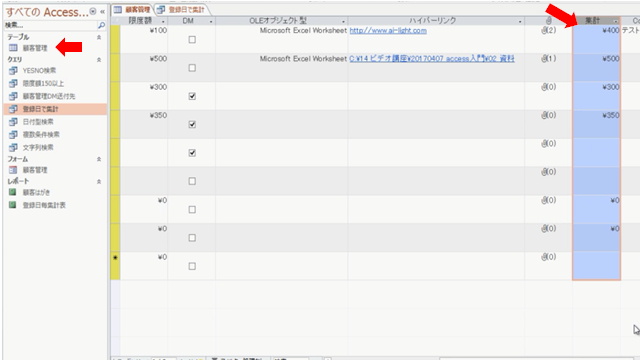
Task: Open the C:¥14 ビデオ講座 file hyperlink
Action: (432, 59)
